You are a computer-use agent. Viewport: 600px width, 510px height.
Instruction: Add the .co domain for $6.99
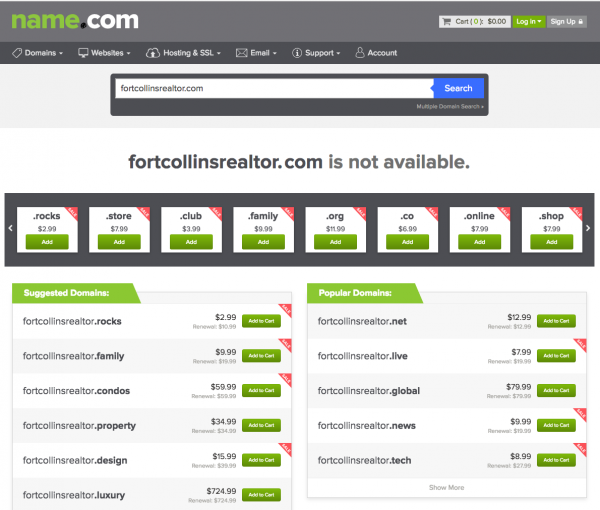click(408, 242)
